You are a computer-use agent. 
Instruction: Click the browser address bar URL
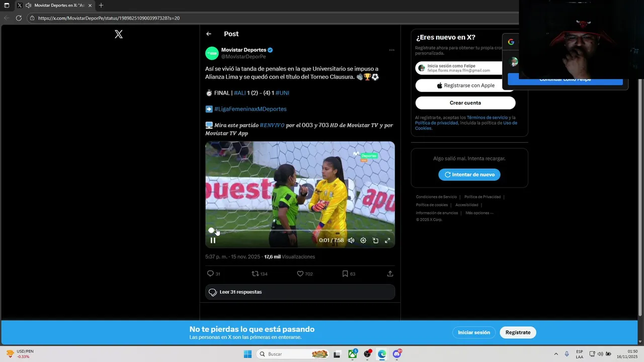pyautogui.click(x=109, y=18)
